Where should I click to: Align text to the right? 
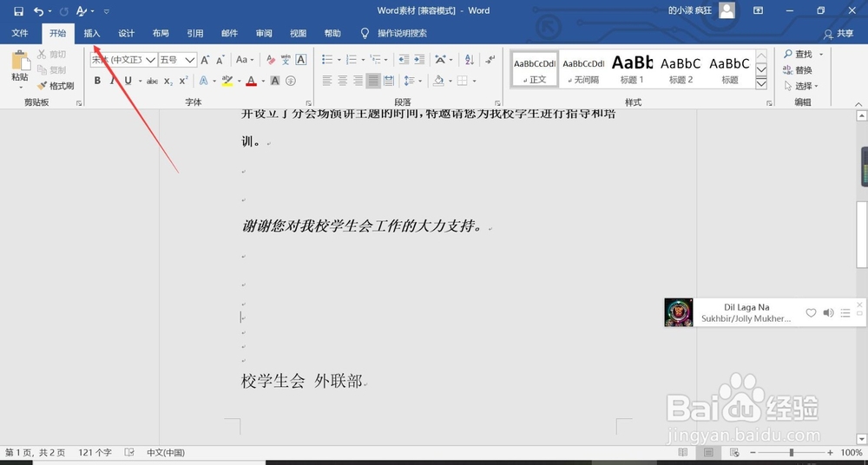358,81
